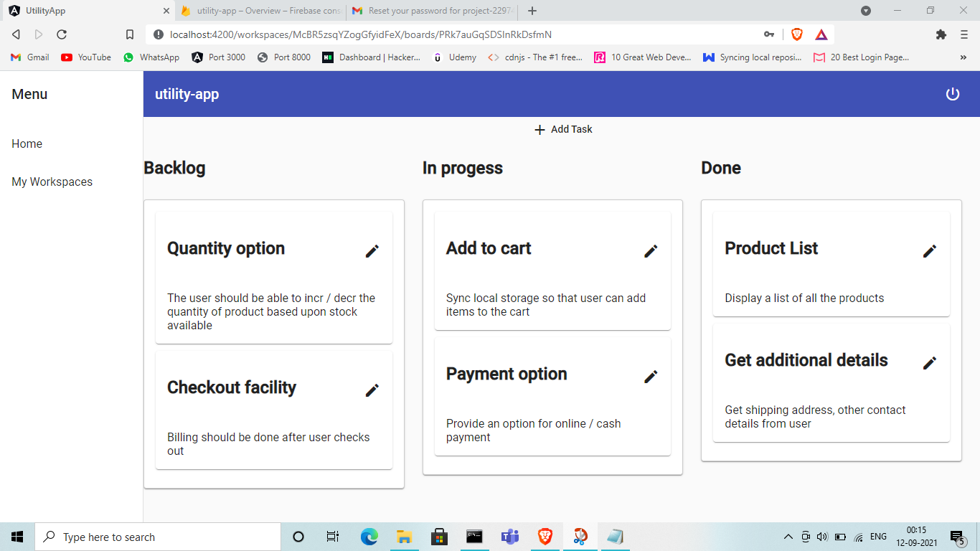980x551 pixels.
Task: Log out using the power icon
Action: coord(953,93)
